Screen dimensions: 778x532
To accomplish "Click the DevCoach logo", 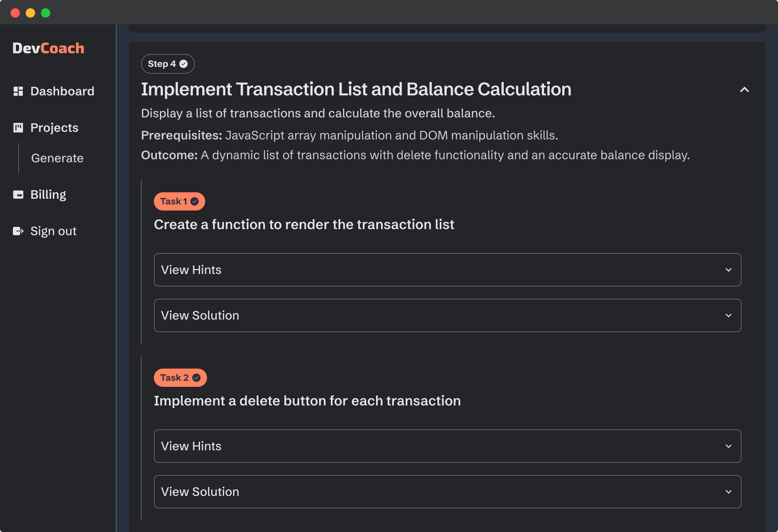I will pos(49,48).
